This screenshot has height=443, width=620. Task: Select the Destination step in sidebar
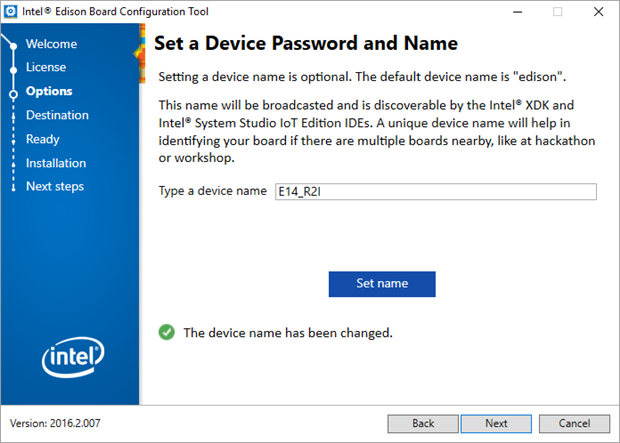coord(57,115)
